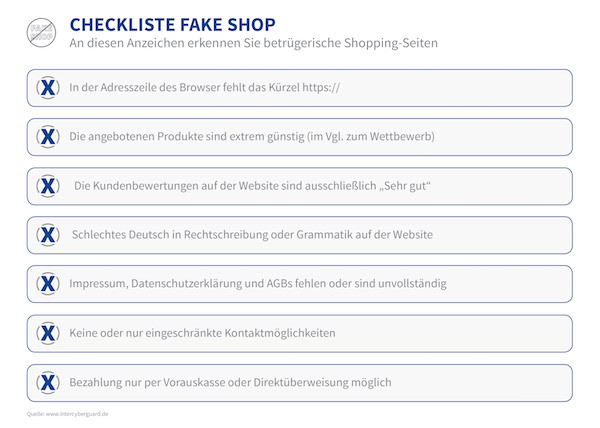Click the X icon beside the https:// item

pyautogui.click(x=48, y=88)
